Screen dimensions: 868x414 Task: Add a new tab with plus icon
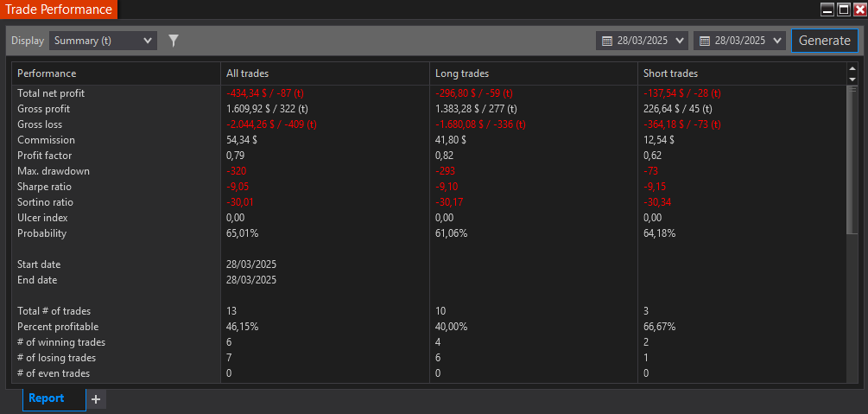coord(96,398)
